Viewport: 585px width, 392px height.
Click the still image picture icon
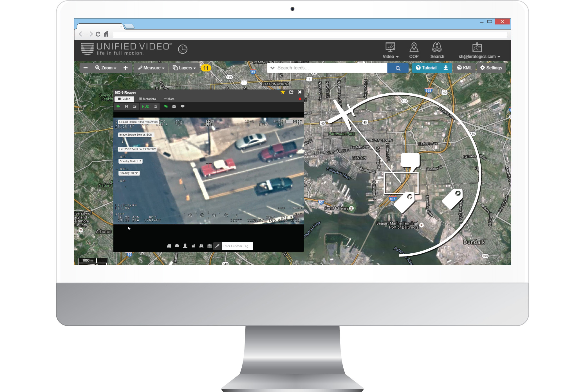point(135,107)
